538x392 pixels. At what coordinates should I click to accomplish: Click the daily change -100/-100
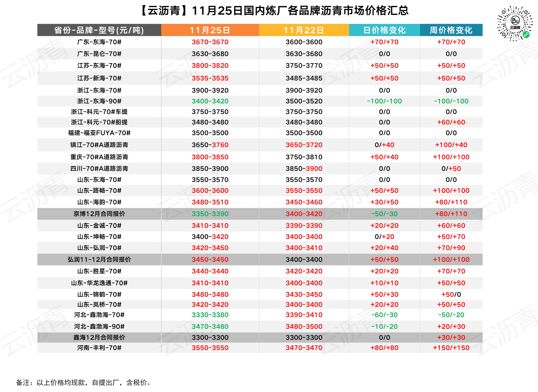pyautogui.click(x=384, y=101)
